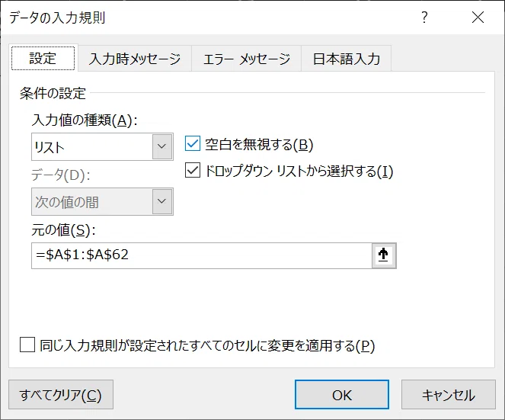This screenshot has height=420, width=505.
Task: Click the 次の値の間 combo box
Action: pyautogui.click(x=102, y=201)
